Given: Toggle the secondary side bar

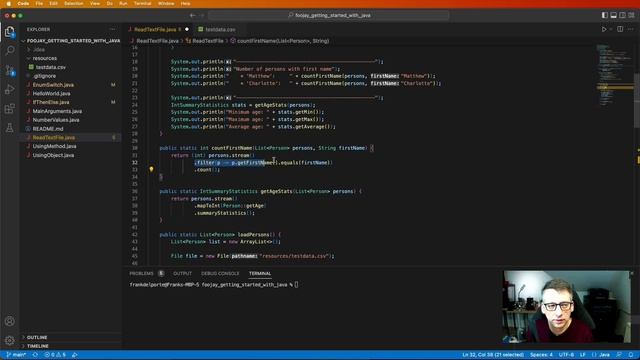Looking at the screenshot, I should (x=622, y=15).
